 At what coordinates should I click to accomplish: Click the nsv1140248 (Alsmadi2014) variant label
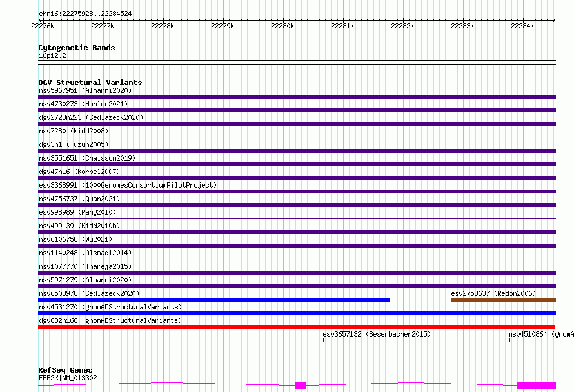pyautogui.click(x=85, y=253)
